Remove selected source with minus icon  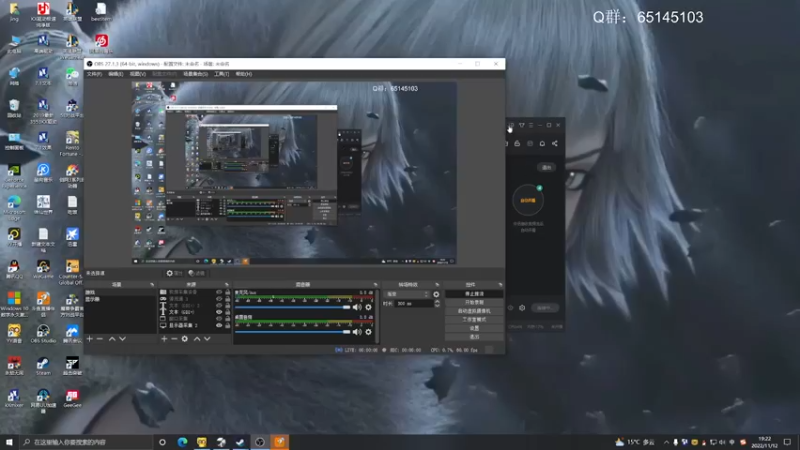click(174, 339)
